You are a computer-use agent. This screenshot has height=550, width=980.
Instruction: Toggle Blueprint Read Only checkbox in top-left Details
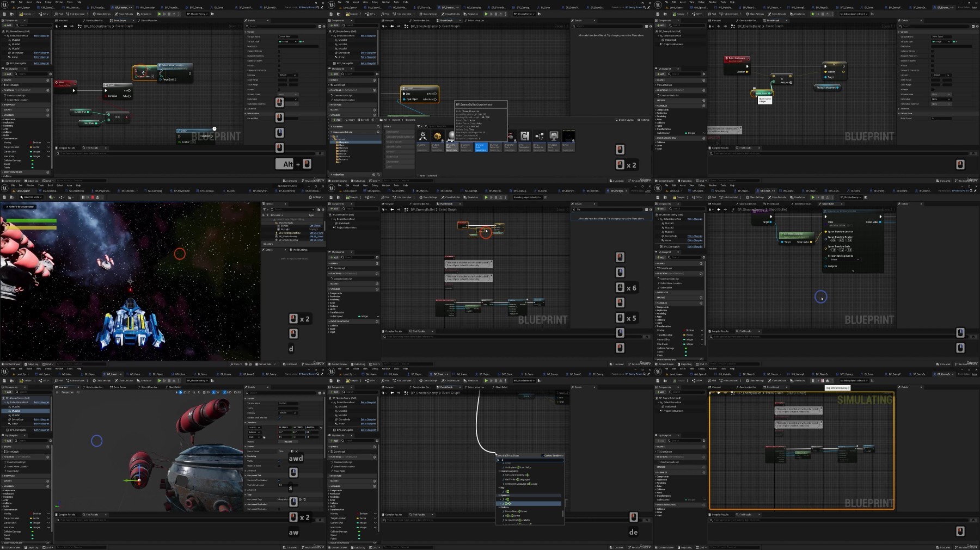coord(279,56)
